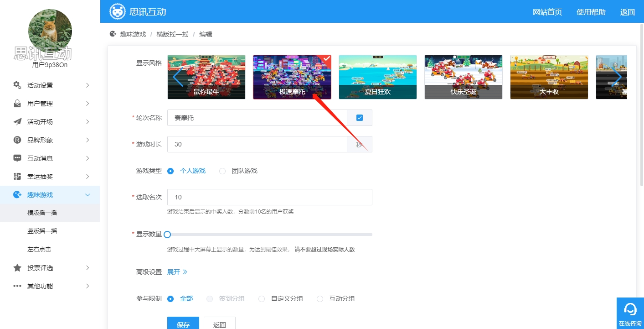Expand the 活动设置 menu chevron

click(x=88, y=85)
